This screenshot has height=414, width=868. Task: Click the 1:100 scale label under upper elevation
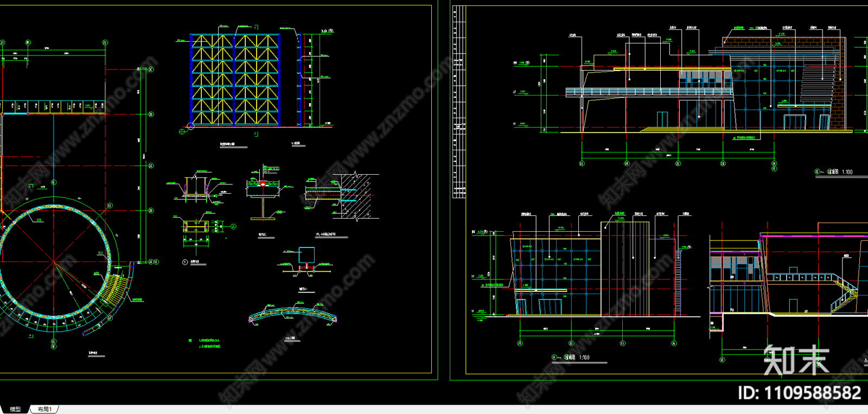click(x=846, y=172)
